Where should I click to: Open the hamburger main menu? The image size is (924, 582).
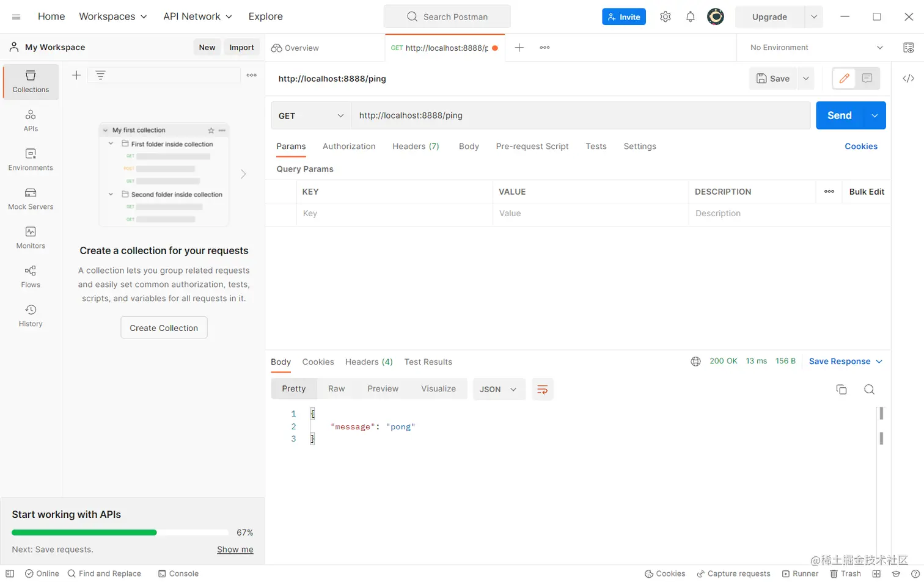[x=16, y=17]
